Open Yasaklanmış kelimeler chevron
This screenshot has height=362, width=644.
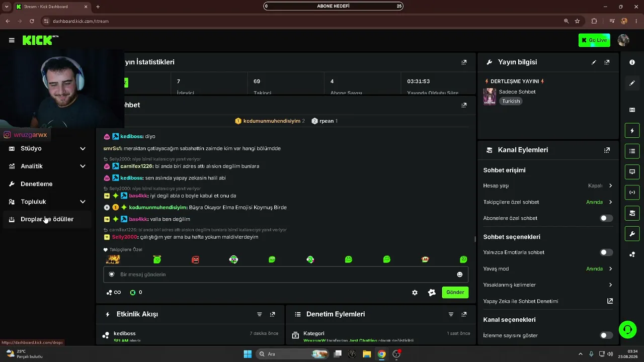point(610,285)
